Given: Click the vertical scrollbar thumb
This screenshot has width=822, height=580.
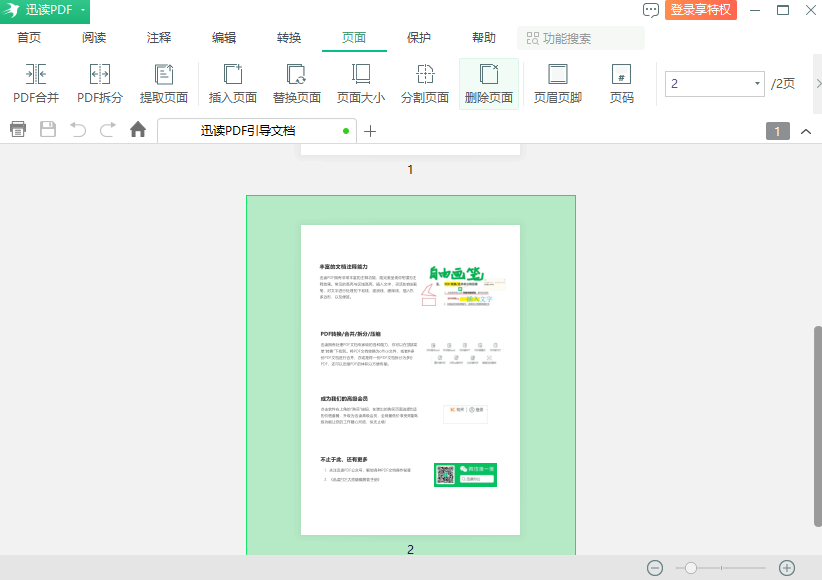Looking at the screenshot, I should pos(818,426).
